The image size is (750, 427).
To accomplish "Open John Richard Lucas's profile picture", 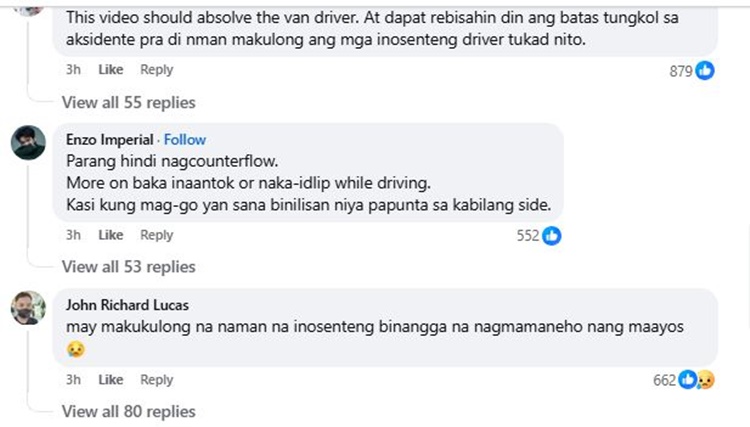I will tap(28, 308).
